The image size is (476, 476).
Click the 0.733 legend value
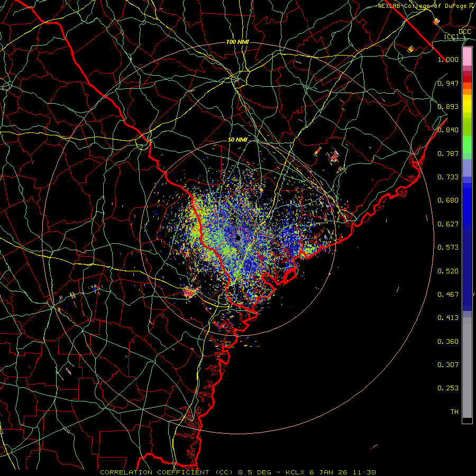[x=448, y=177]
